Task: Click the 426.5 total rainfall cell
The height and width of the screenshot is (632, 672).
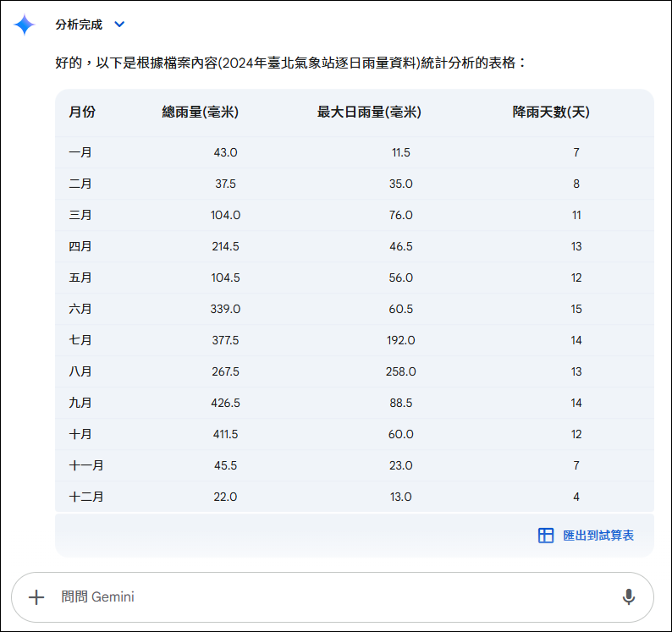Action: 225,403
